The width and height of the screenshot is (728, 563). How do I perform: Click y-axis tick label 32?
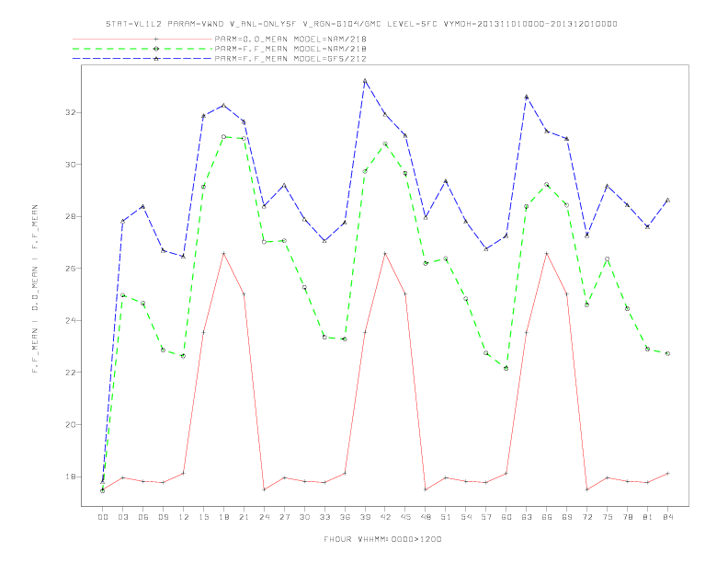[72, 113]
